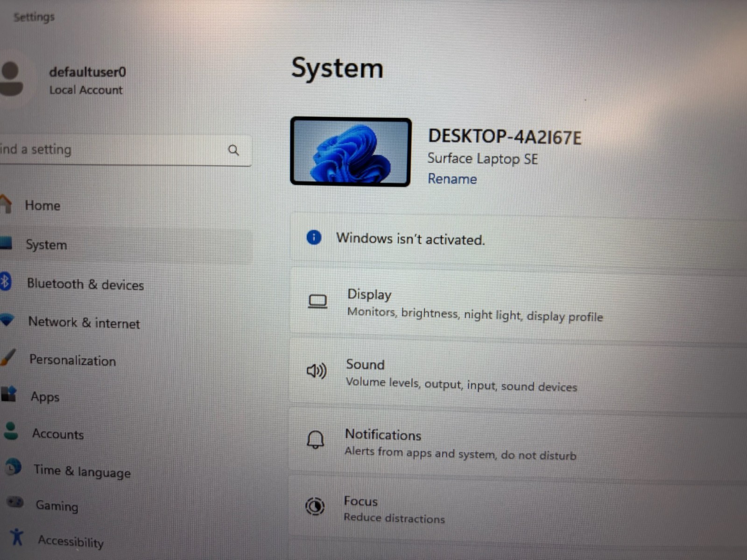The height and width of the screenshot is (560, 747).
Task: Click the Apps icon in sidebar
Action: (9, 394)
